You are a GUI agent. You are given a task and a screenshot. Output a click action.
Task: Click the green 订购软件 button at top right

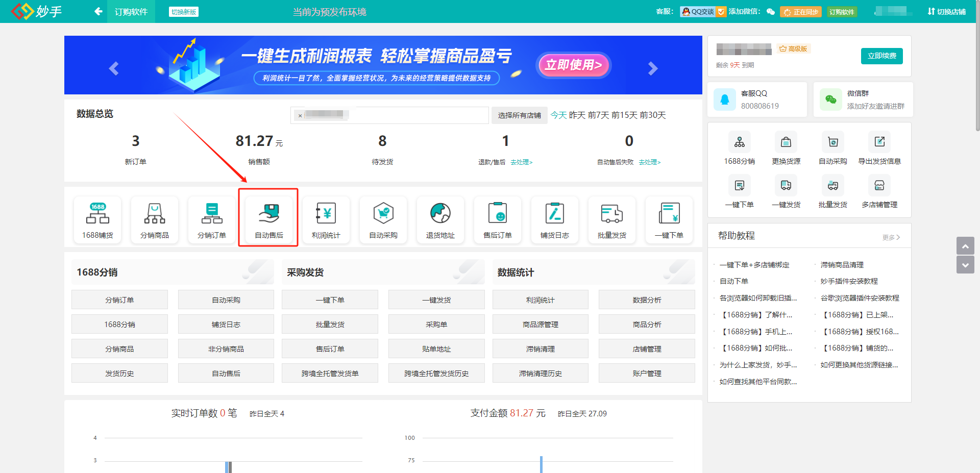842,12
